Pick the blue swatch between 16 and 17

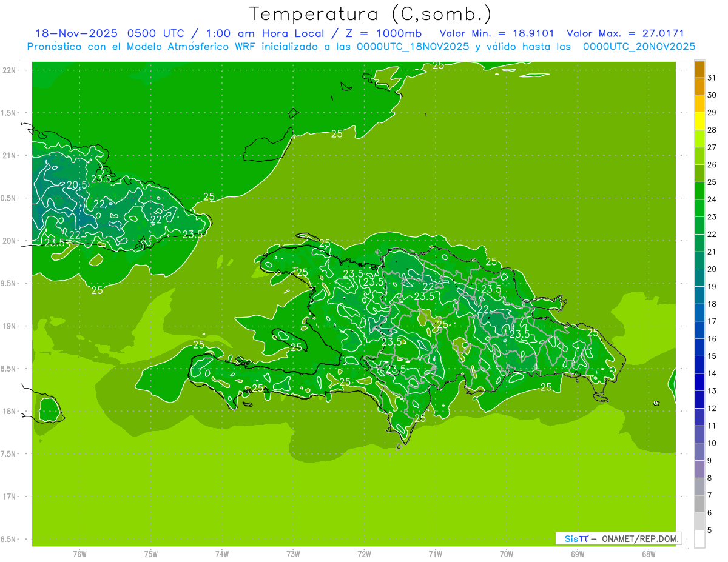[699, 330]
